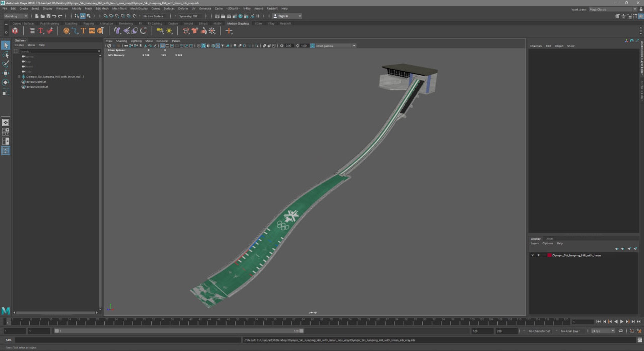Image resolution: width=644 pixels, height=351 pixels.
Task: Activate the Select tool in the toolbox
Action: [6, 45]
